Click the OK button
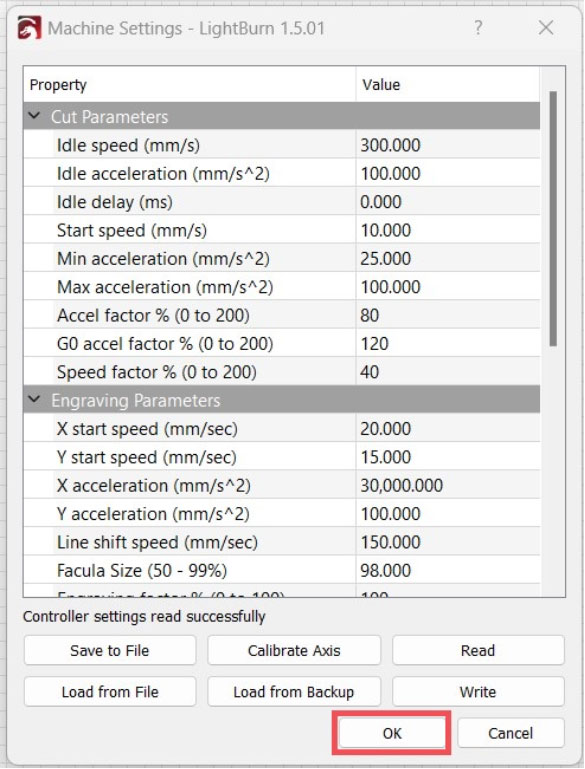 click(x=391, y=733)
